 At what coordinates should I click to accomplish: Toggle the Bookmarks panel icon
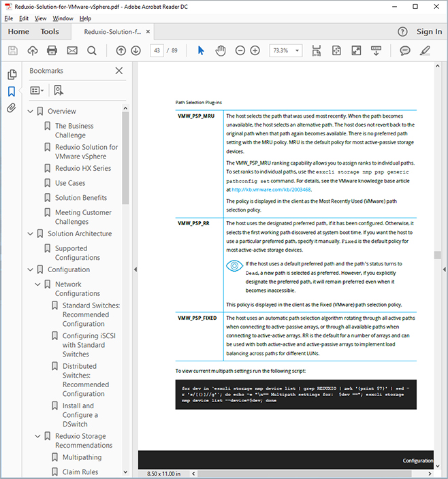(12, 91)
